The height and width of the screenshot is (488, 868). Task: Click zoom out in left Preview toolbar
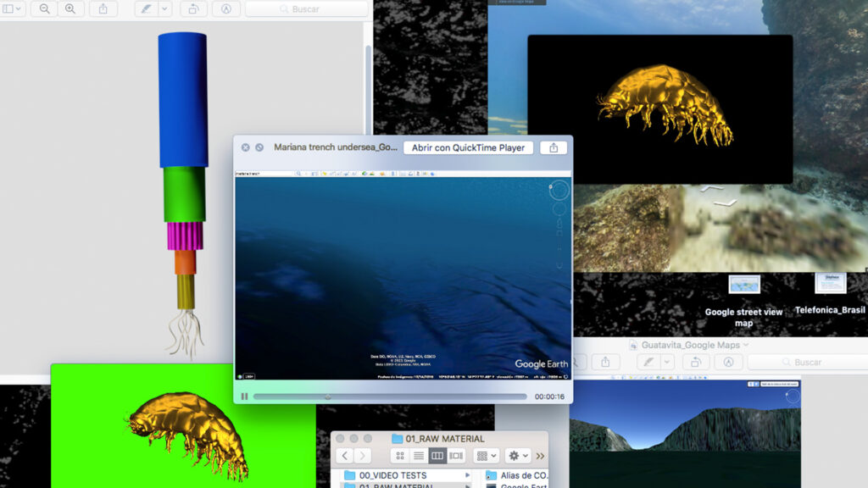click(x=44, y=8)
